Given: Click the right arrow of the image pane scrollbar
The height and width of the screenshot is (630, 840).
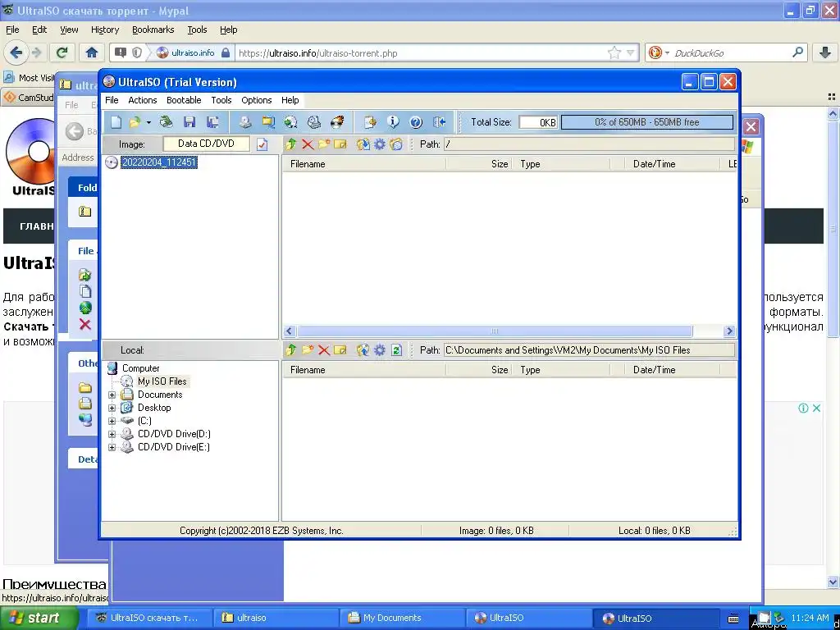Looking at the screenshot, I should (729, 331).
